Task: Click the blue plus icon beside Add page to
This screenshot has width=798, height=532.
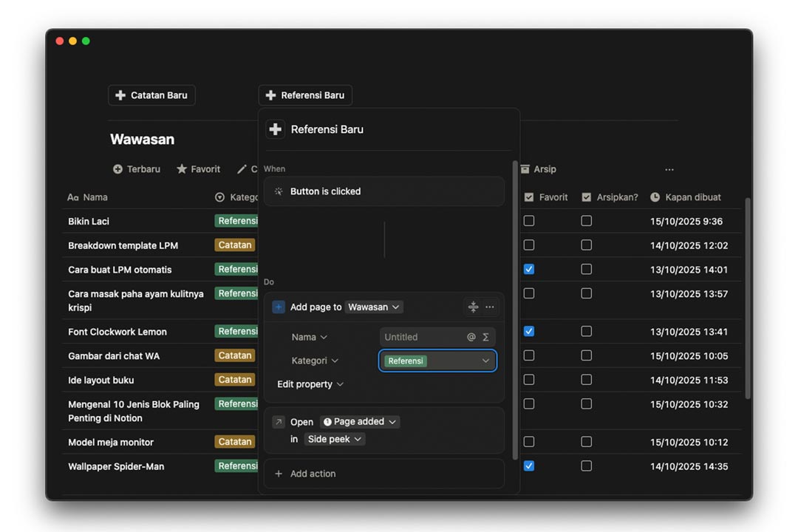Action: [279, 307]
